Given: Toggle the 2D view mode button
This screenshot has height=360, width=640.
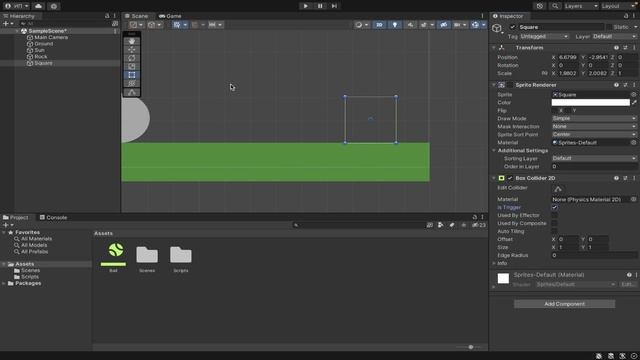Looking at the screenshot, I should [x=379, y=25].
